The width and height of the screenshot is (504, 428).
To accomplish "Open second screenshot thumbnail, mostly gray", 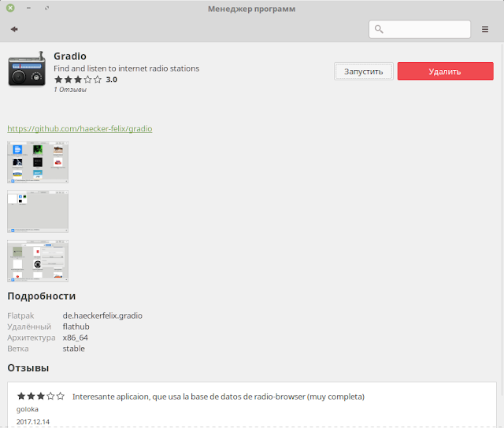I will point(38,212).
